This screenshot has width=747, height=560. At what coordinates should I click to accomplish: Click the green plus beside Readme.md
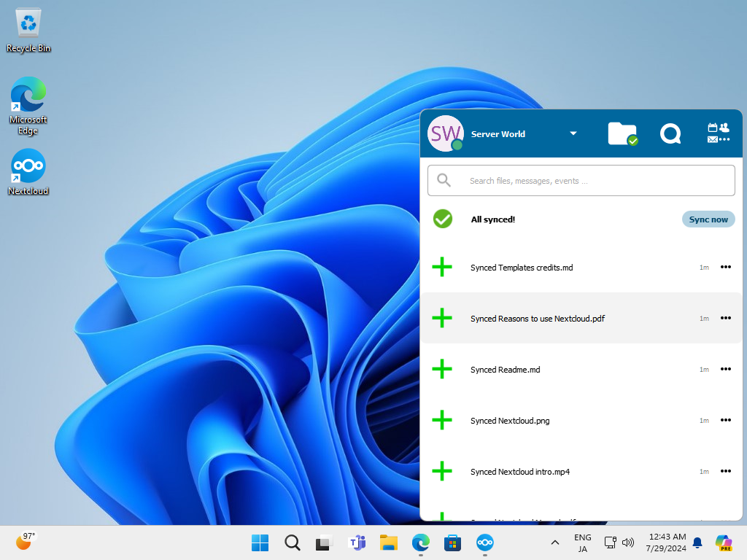pos(442,369)
